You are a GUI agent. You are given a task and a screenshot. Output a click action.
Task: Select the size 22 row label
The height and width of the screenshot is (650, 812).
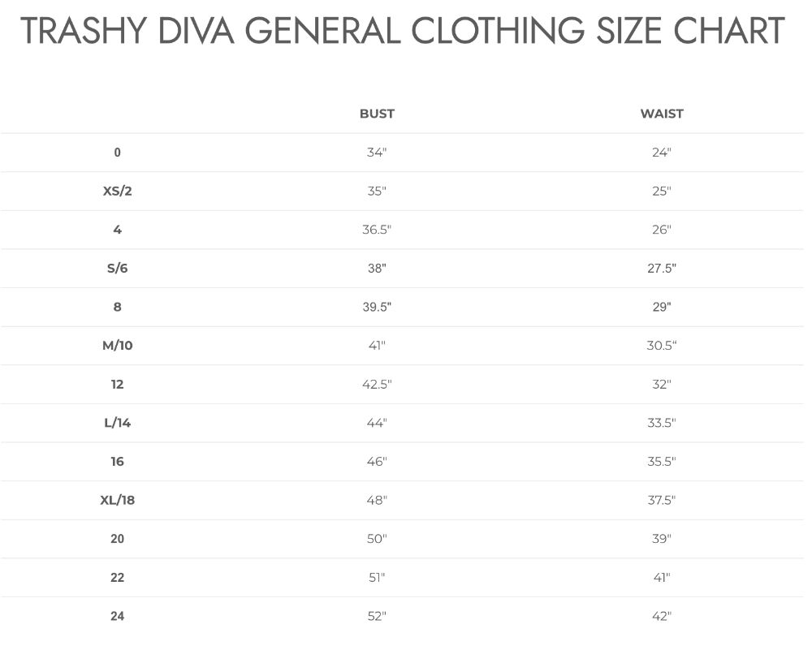tap(118, 578)
